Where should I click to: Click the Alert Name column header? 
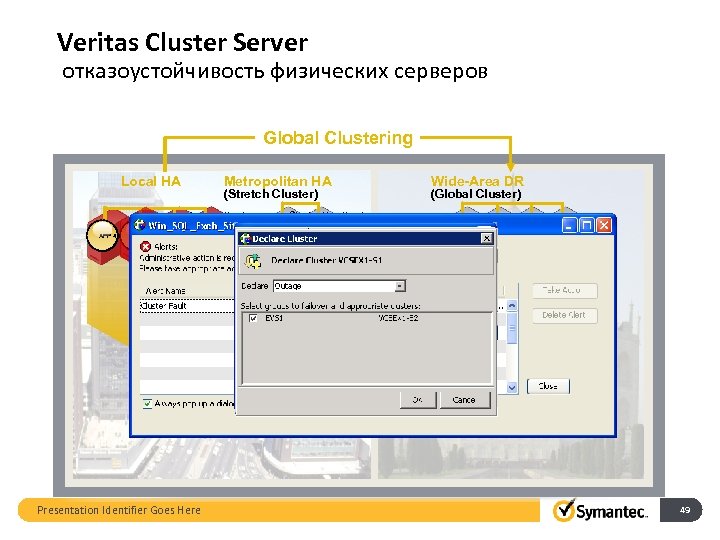166,291
